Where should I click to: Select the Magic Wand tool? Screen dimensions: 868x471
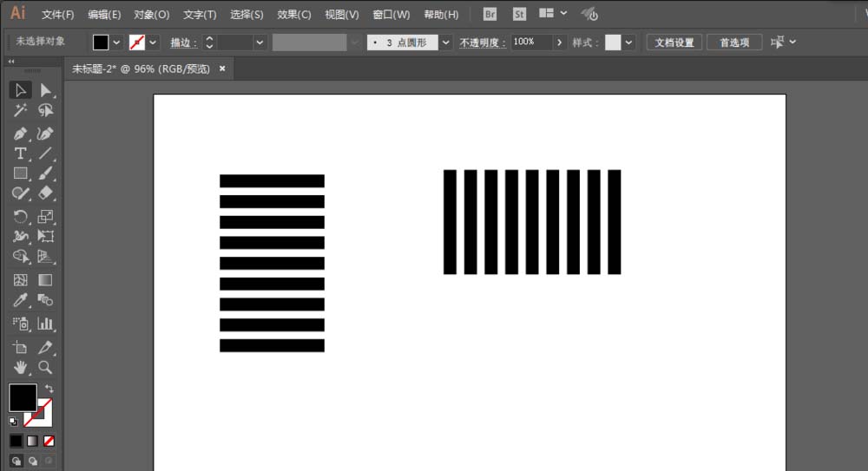tap(21, 111)
